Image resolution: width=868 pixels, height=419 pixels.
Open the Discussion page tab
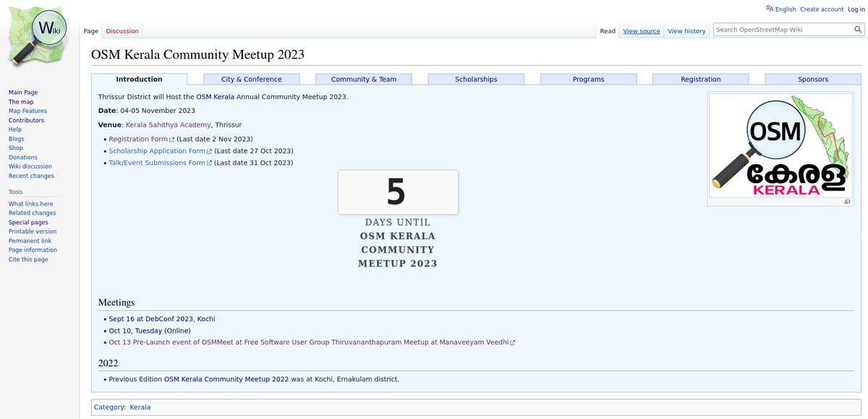(122, 31)
